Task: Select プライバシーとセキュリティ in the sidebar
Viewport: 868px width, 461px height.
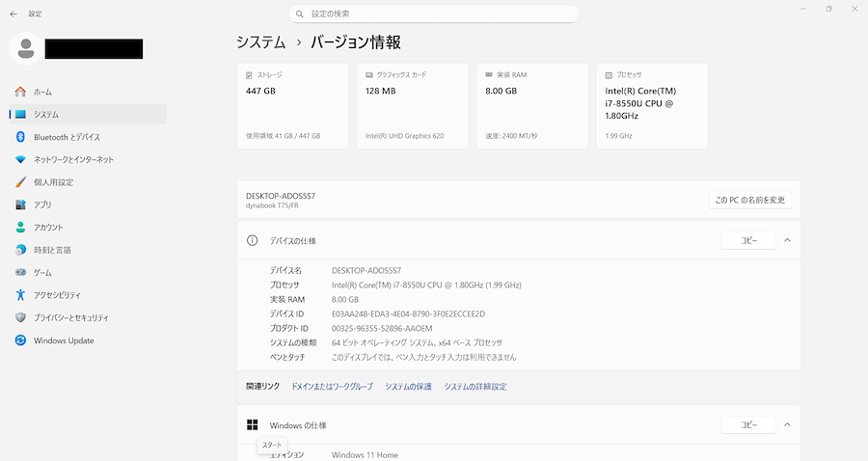Action: coord(70,317)
